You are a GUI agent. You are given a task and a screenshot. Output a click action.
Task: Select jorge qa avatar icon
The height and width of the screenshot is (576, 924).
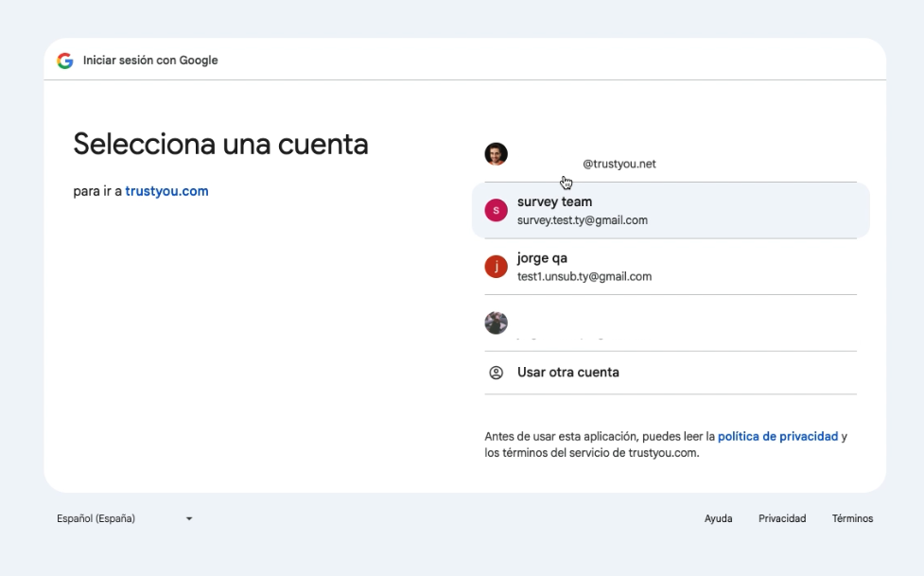pyautogui.click(x=497, y=267)
